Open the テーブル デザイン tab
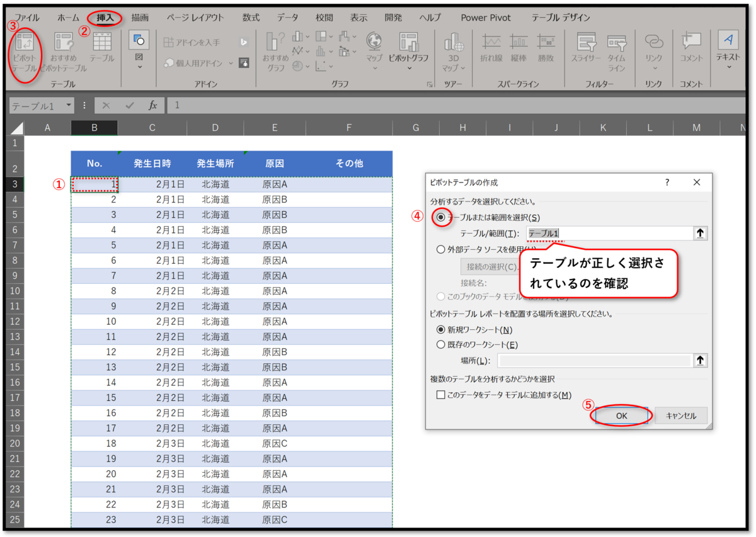Viewport: 756px width, 537px height. tap(561, 18)
